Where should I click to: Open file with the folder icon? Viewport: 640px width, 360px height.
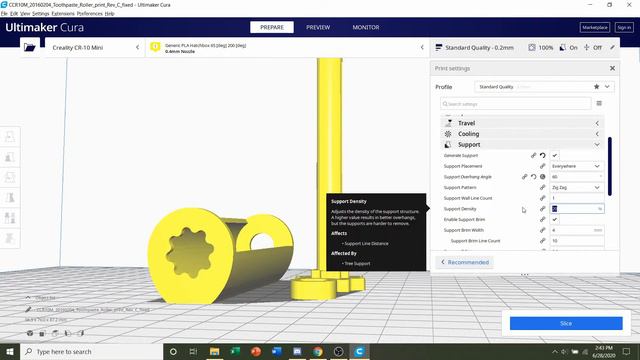(x=30, y=47)
